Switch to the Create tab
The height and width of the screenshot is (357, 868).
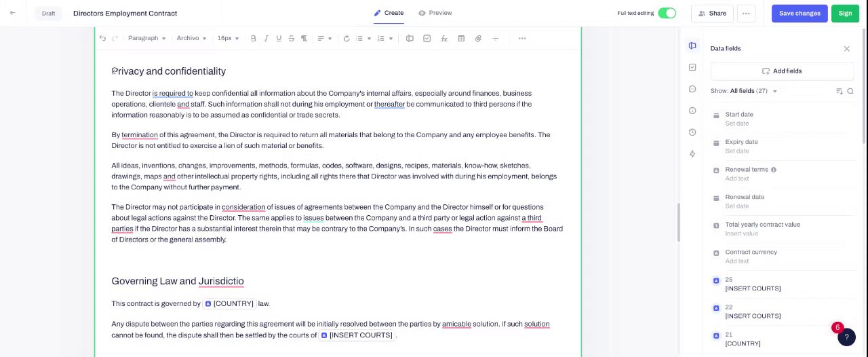coord(389,13)
